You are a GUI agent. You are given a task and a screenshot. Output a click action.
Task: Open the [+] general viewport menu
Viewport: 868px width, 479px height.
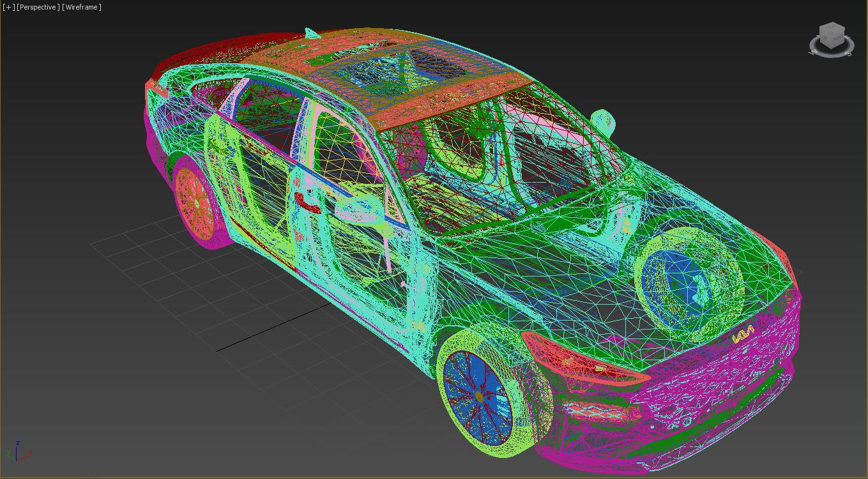point(8,7)
